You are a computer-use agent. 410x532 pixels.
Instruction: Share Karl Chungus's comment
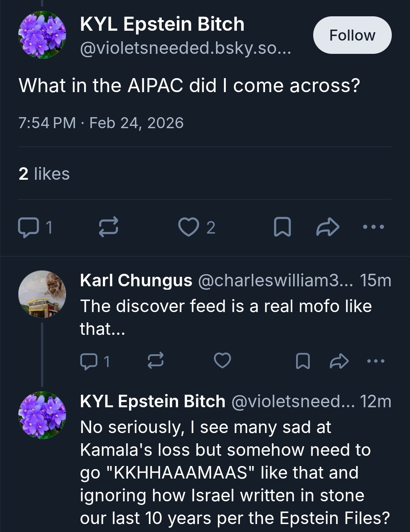[339, 361]
